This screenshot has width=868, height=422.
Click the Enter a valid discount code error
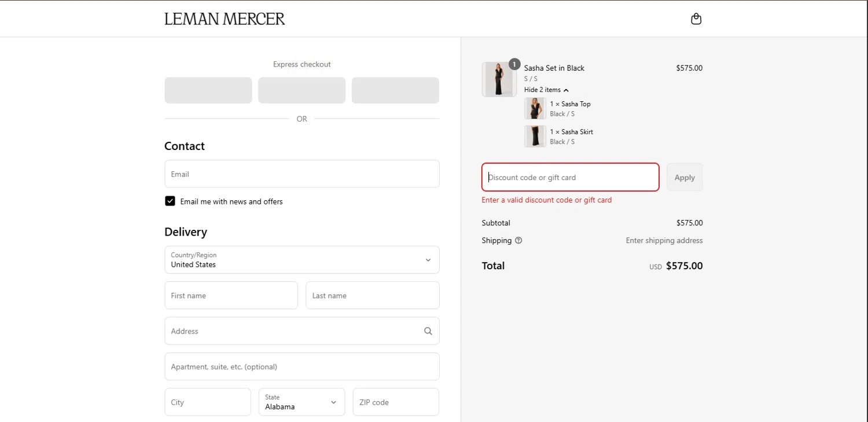tap(547, 200)
